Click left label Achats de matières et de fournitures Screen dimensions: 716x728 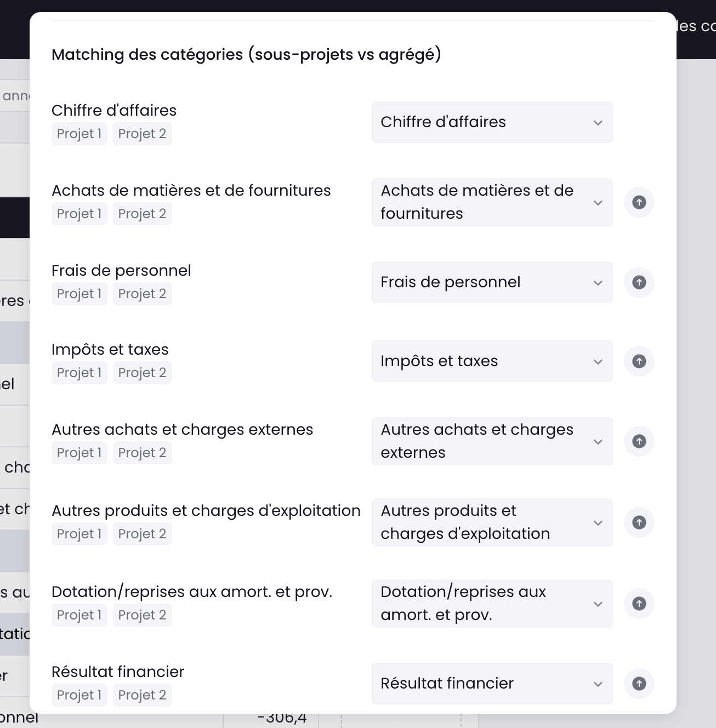pyautogui.click(x=191, y=191)
